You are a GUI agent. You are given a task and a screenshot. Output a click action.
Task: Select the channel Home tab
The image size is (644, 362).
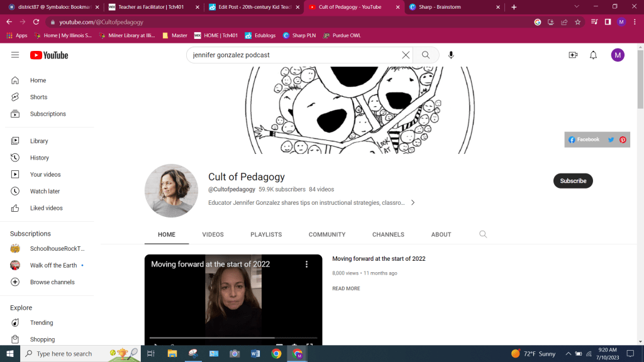point(167,235)
